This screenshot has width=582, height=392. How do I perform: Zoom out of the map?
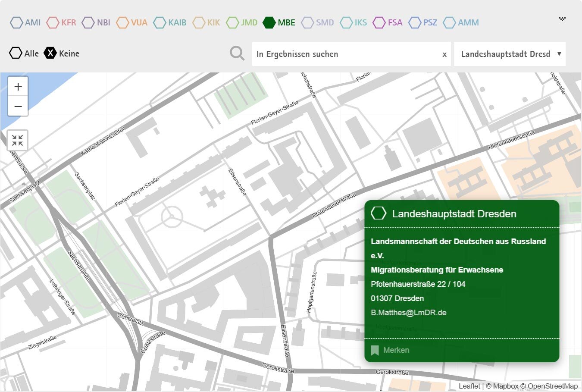pos(18,107)
